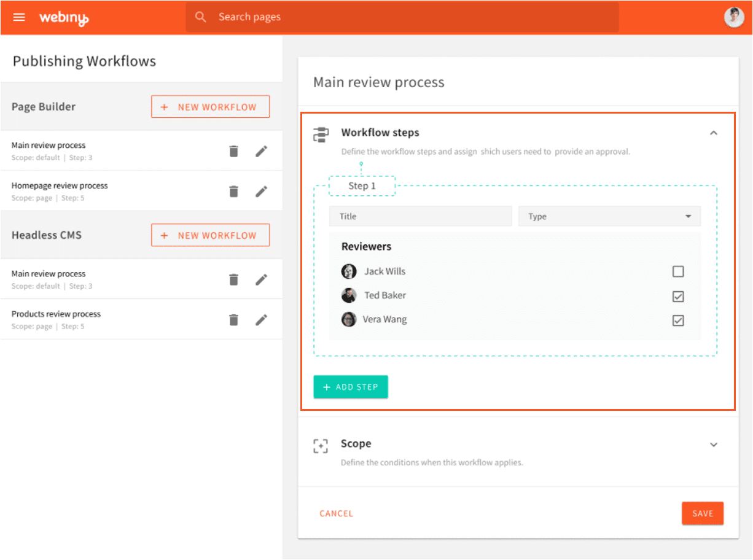Click the user profile avatar
Image resolution: width=753 pixels, height=560 pixels.
coord(734,17)
